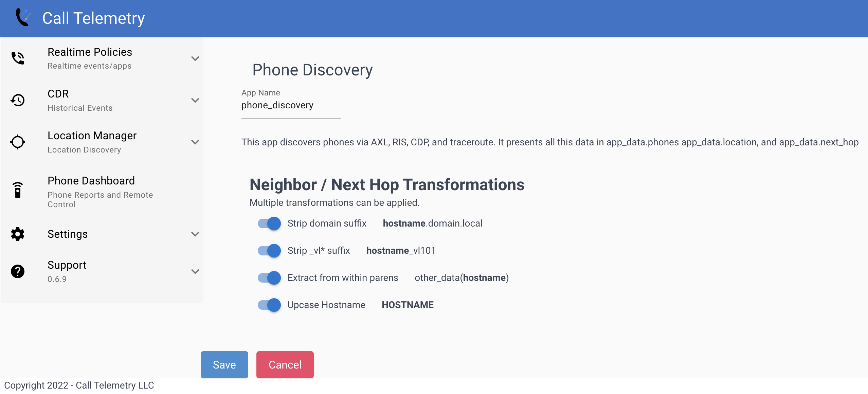Cancel the current changes
Image resolution: width=868 pixels, height=394 pixels.
click(285, 364)
